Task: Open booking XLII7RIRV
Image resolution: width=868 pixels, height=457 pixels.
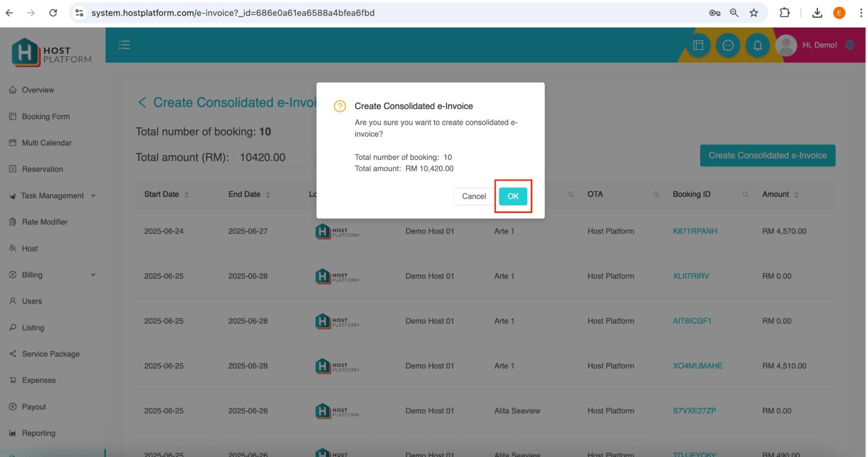Action: coord(691,276)
